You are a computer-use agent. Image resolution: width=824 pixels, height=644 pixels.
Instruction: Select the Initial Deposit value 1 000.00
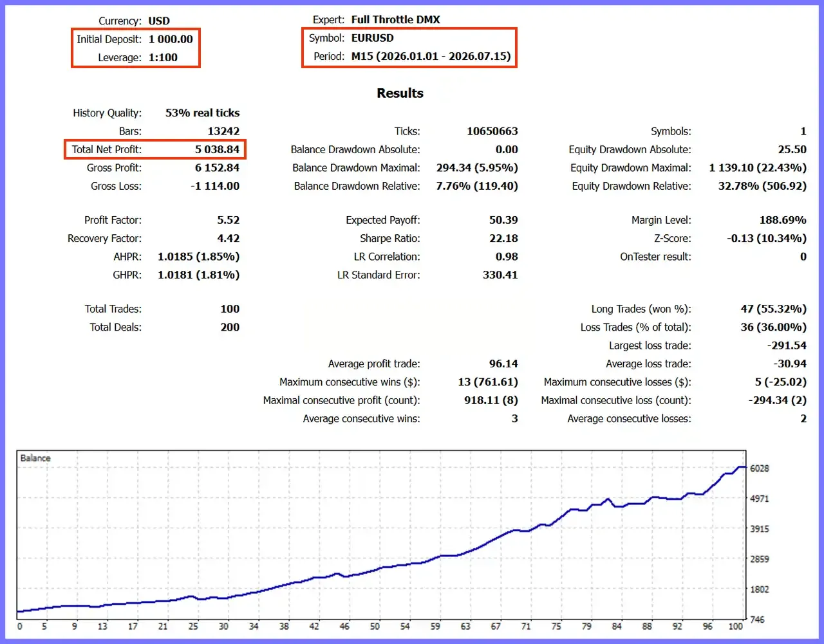click(x=171, y=39)
